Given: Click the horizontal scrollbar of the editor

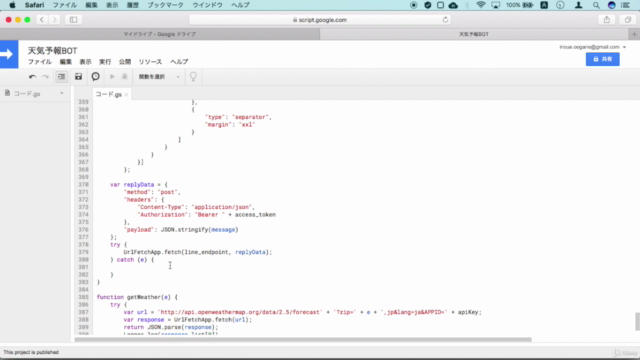Looking at the screenshot, I should (x=303, y=340).
